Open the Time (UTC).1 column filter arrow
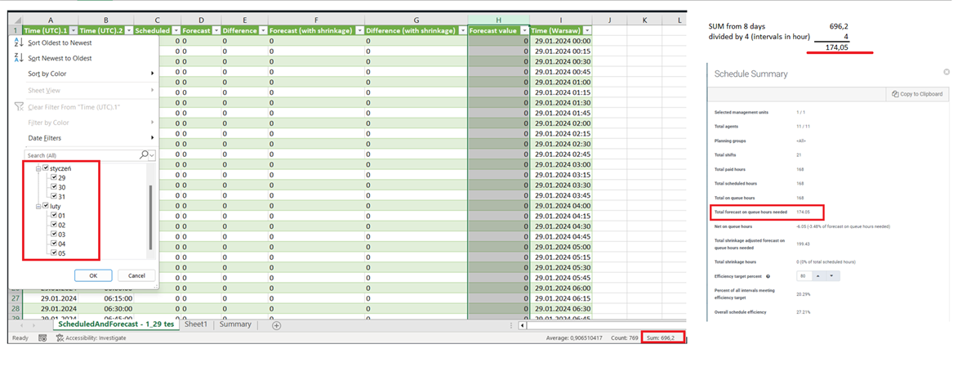 click(x=72, y=30)
